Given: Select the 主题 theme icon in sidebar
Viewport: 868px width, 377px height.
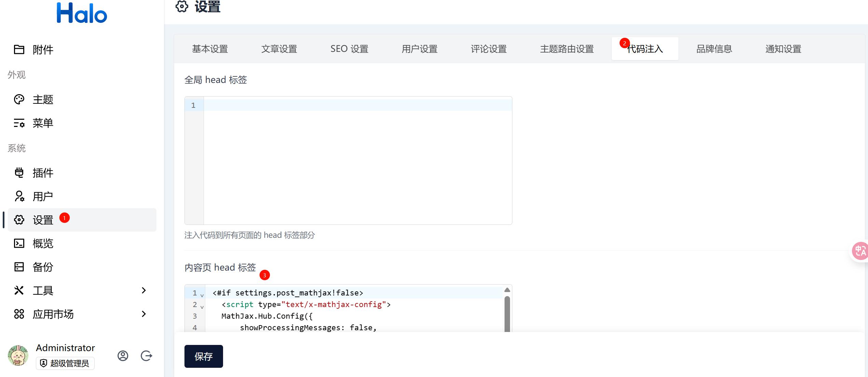Looking at the screenshot, I should 19,99.
